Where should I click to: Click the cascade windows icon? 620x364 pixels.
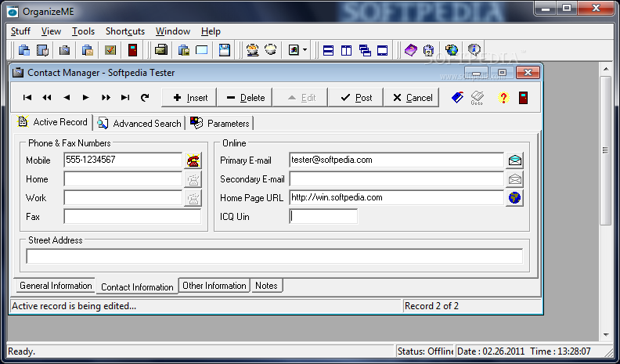tap(365, 50)
